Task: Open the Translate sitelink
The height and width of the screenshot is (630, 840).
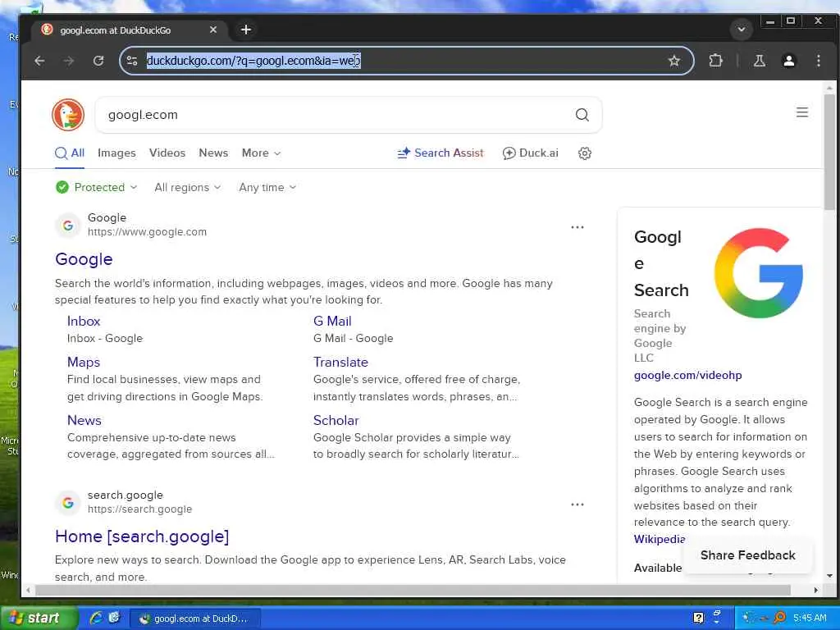Action: pos(340,362)
